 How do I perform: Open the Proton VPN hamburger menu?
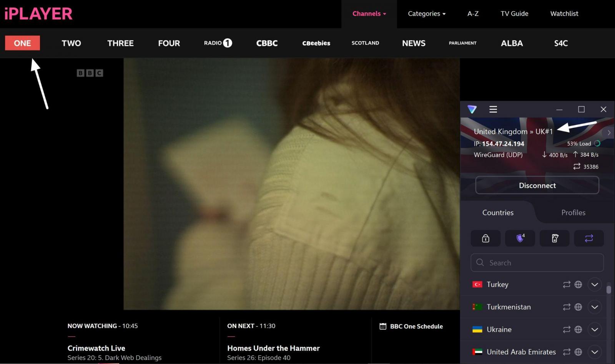pyautogui.click(x=493, y=109)
